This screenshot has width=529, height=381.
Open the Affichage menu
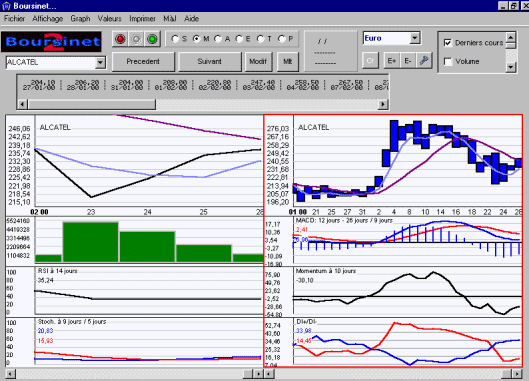click(x=48, y=19)
